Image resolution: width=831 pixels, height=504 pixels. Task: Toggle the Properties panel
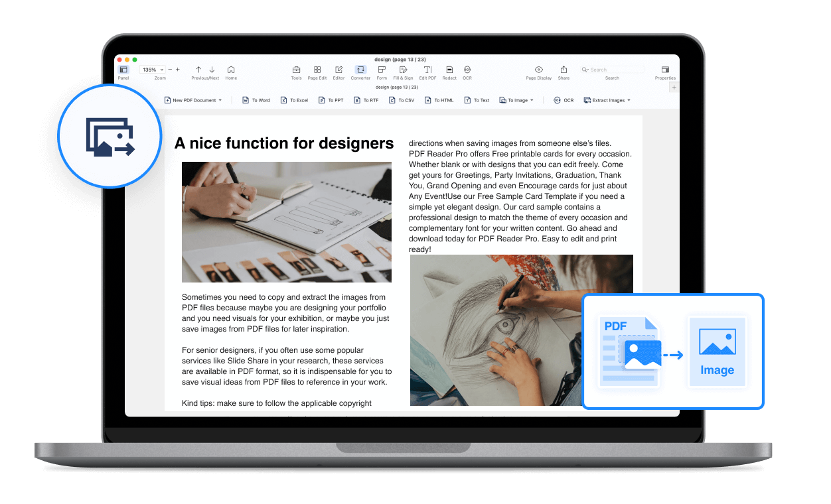click(665, 70)
